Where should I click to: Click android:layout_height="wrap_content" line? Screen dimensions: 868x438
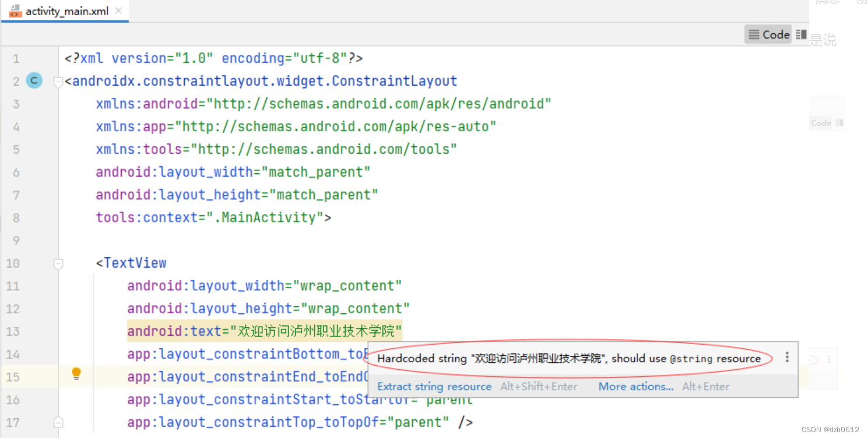pos(269,309)
